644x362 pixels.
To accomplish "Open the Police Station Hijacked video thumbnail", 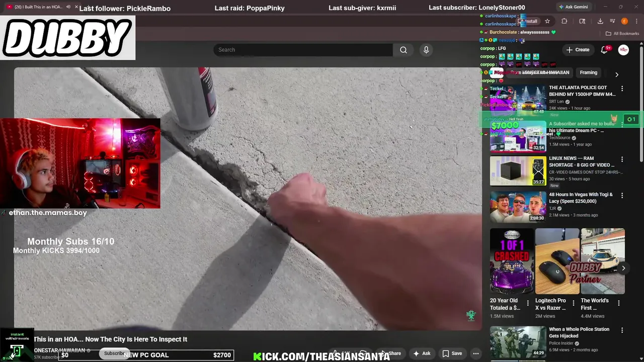I will coord(518,341).
